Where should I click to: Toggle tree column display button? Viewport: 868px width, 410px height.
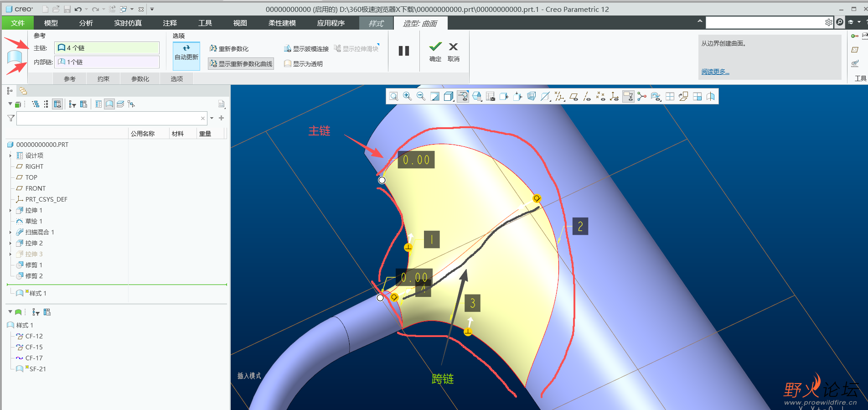57,104
